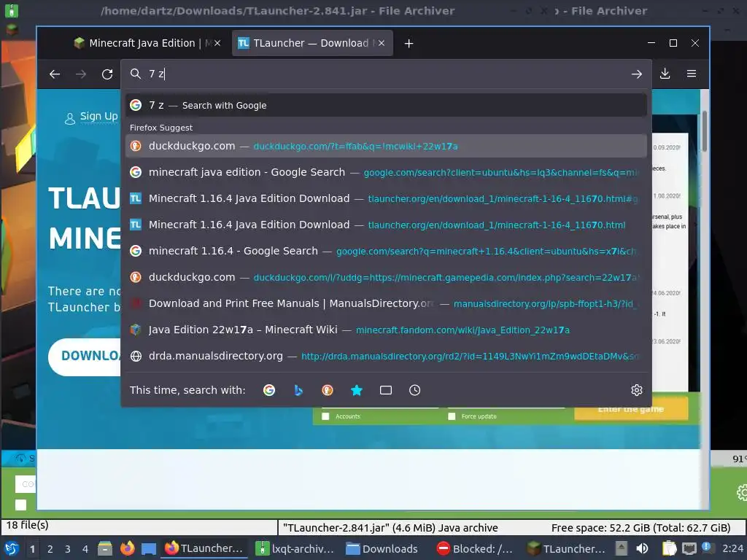Click '18 file(s)' in archiver status bar
This screenshot has width=747, height=560.
click(27, 525)
